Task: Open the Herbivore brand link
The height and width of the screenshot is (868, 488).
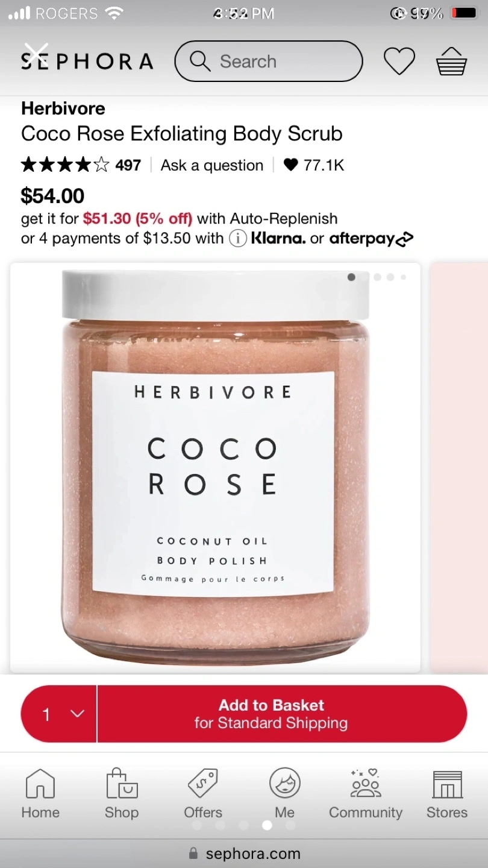Action: click(x=63, y=108)
